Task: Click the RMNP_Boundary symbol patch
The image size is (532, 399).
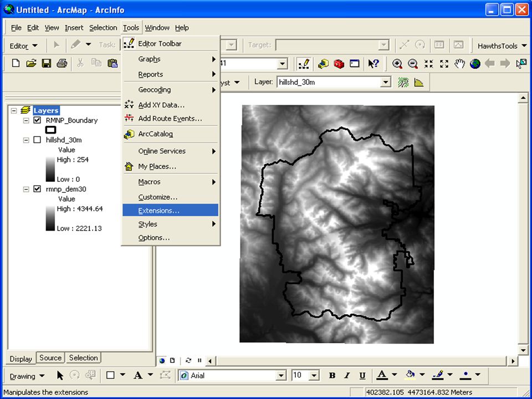Action: 50,130
